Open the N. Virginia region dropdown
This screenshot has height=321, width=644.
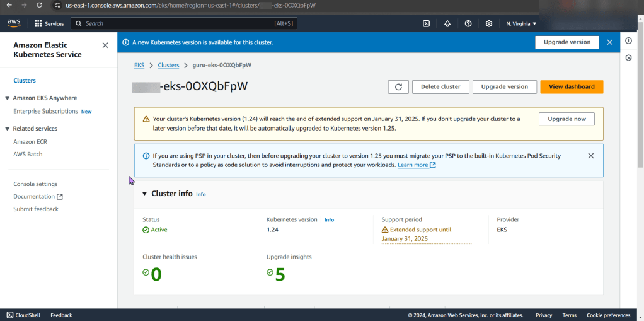pyautogui.click(x=521, y=24)
